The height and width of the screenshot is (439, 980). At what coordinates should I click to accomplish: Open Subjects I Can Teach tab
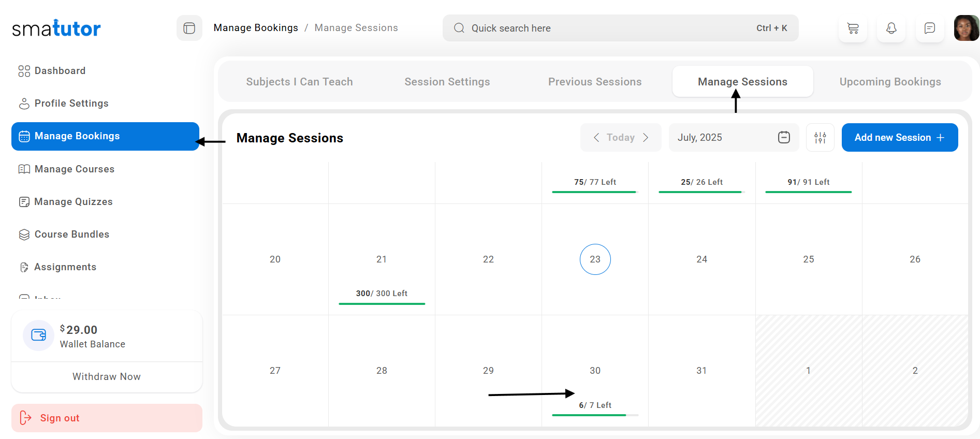[299, 82]
